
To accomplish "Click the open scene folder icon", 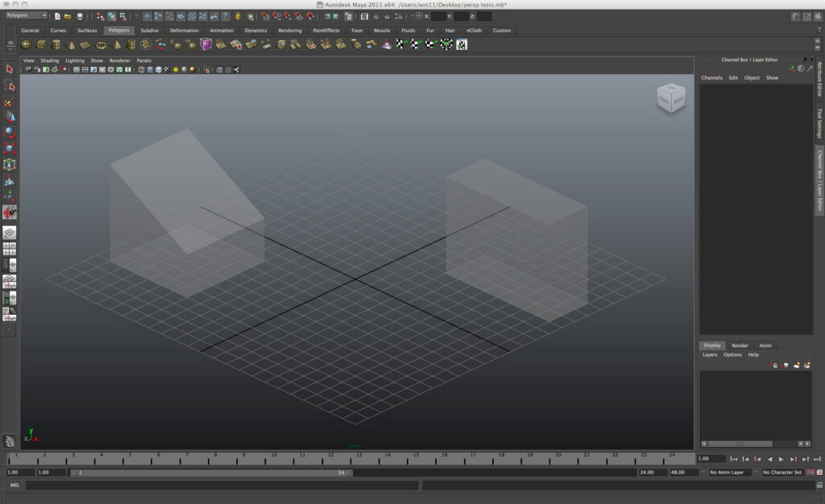I will (68, 16).
